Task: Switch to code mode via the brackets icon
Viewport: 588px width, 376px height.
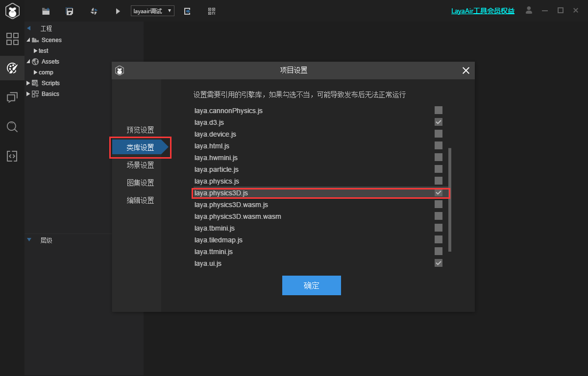Action: tap(12, 156)
